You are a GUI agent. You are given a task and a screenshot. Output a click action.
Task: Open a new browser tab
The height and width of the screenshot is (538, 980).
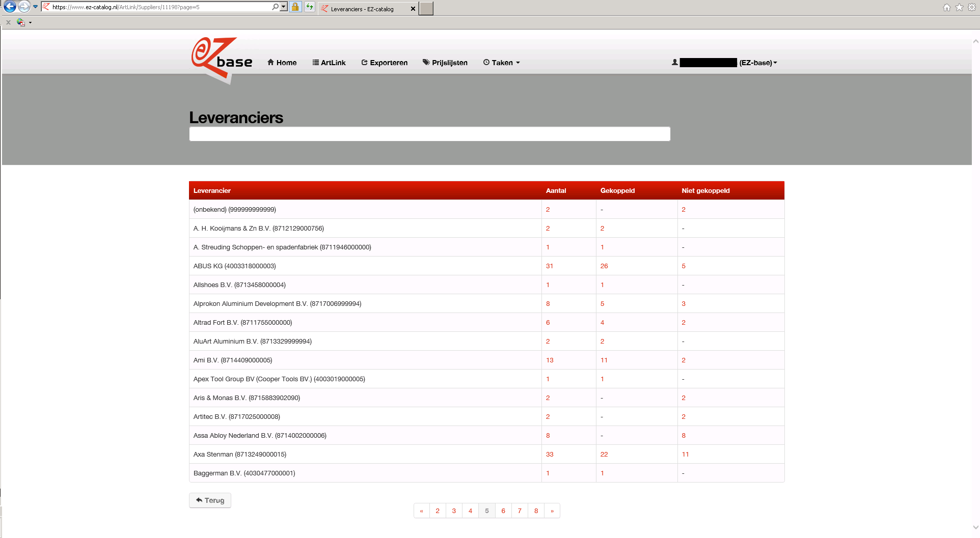click(x=426, y=9)
